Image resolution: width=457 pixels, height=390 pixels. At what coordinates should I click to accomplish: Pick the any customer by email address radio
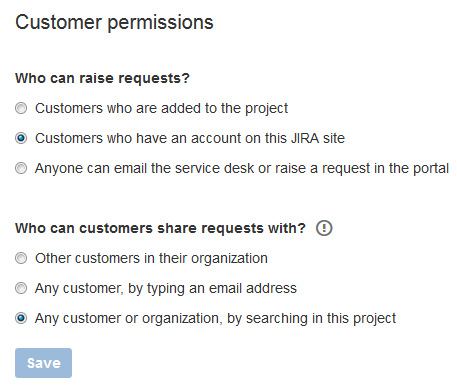tap(21, 288)
